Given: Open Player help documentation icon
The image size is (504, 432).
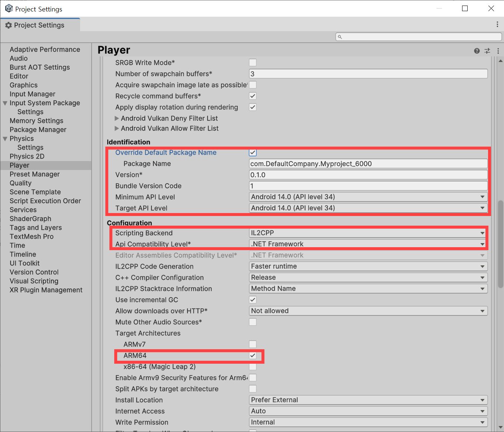Looking at the screenshot, I should tap(477, 51).
